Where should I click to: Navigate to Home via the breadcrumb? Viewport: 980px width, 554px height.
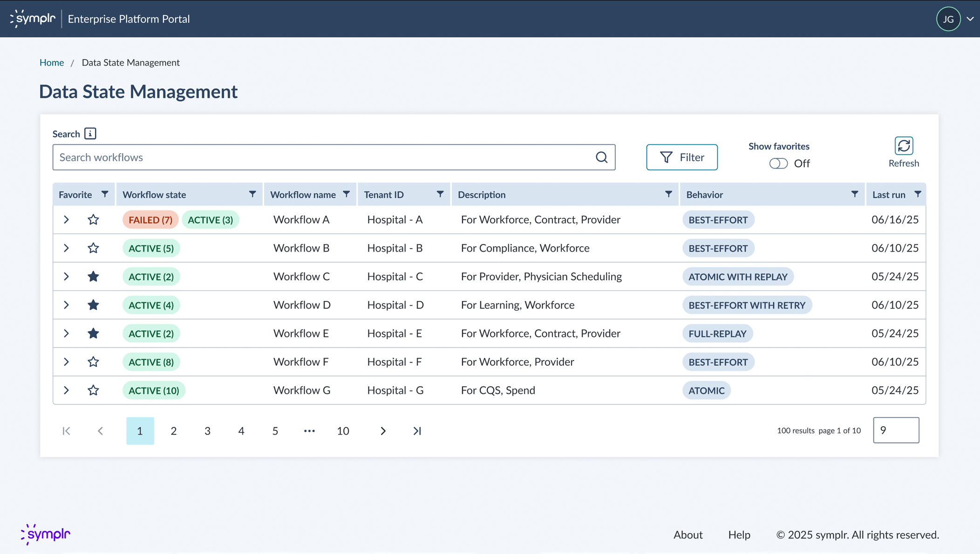[52, 62]
